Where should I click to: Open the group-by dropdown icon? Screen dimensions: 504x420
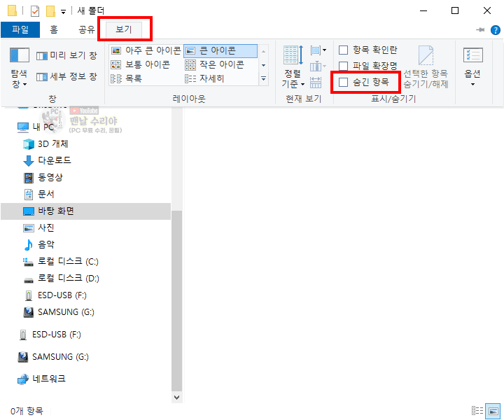(x=318, y=50)
